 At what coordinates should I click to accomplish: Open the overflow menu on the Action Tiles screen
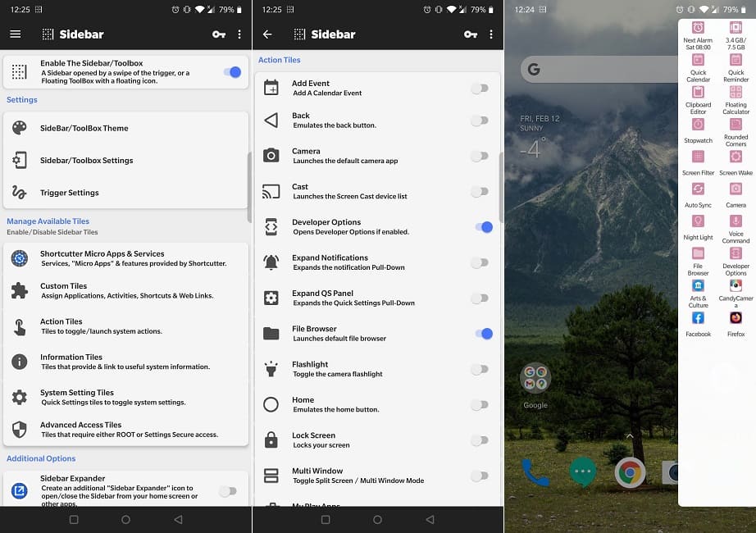(491, 34)
